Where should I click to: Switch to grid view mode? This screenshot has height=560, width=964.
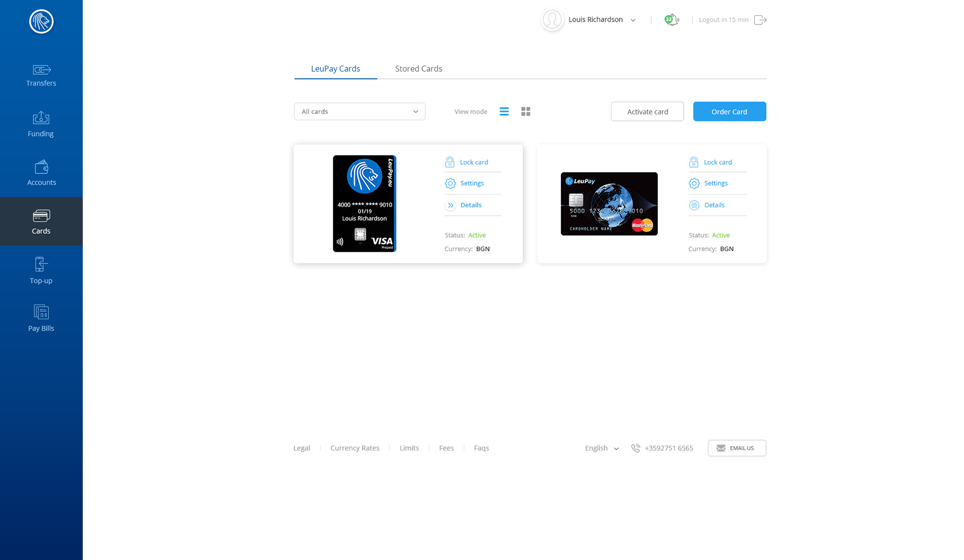526,111
